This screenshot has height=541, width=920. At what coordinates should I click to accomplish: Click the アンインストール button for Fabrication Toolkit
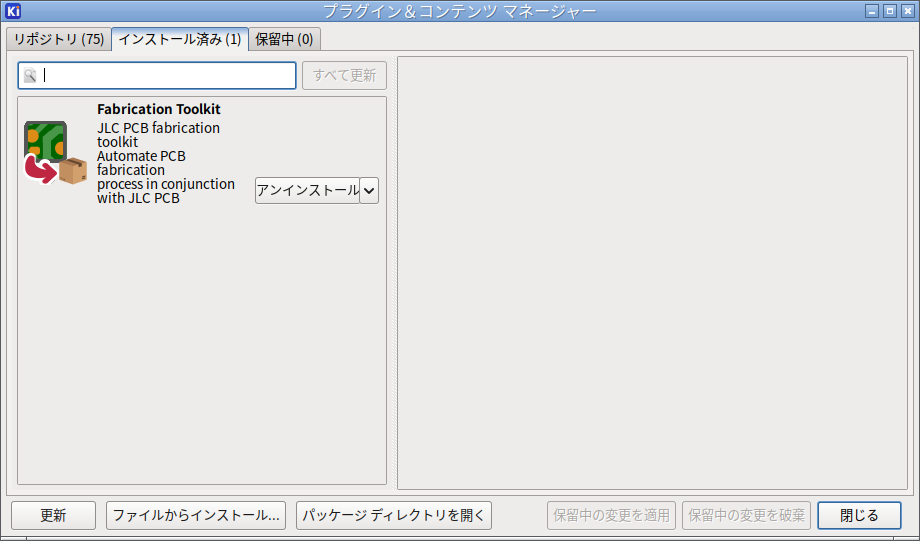pos(307,191)
